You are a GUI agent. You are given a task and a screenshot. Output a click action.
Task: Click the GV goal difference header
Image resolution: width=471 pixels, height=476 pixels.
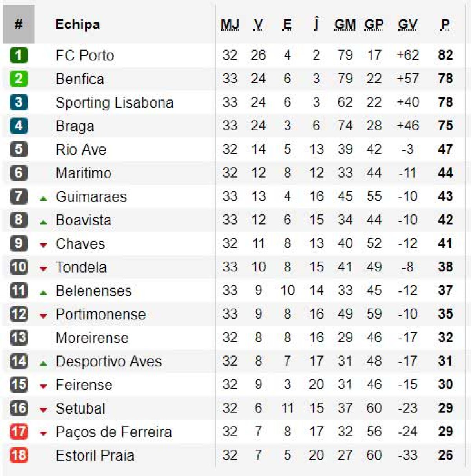tap(407, 25)
